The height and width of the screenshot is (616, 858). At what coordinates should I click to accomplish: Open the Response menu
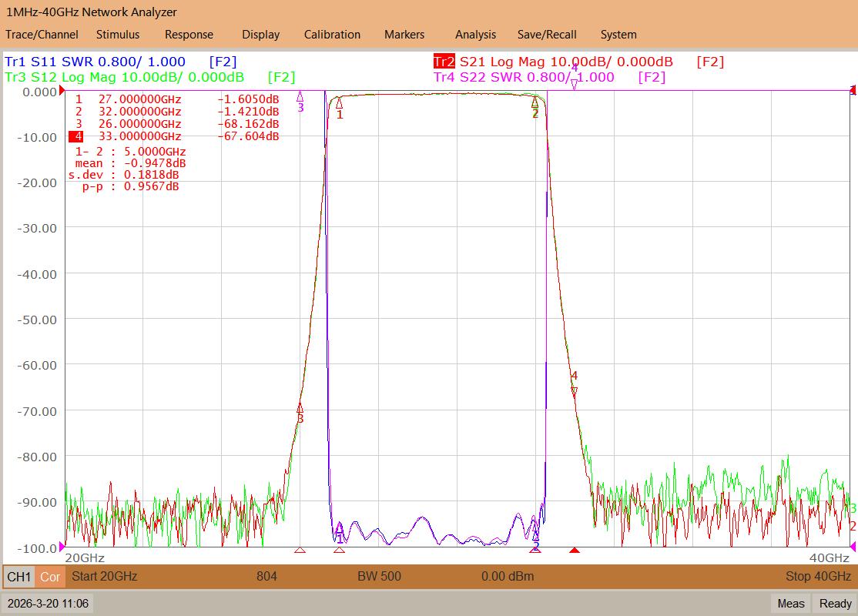pos(189,35)
